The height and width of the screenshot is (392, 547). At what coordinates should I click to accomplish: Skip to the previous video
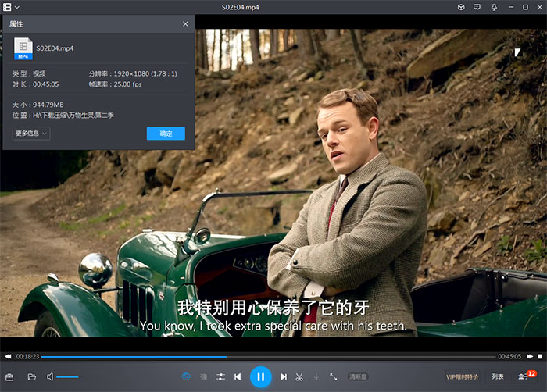[x=238, y=377]
